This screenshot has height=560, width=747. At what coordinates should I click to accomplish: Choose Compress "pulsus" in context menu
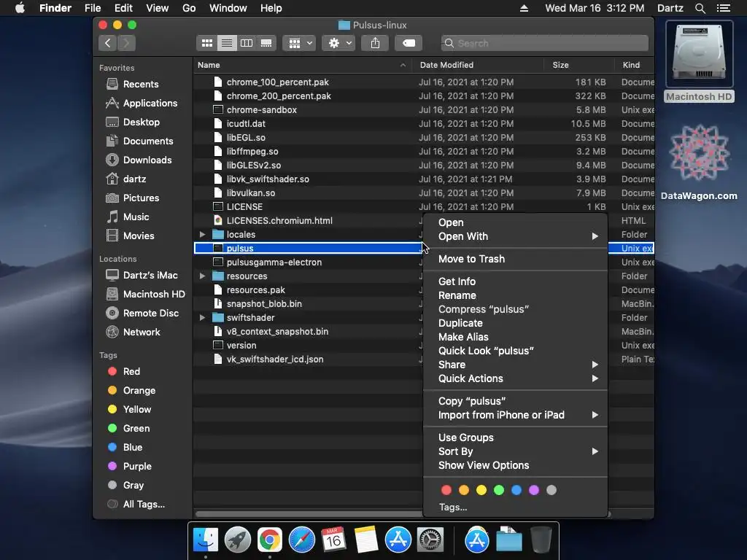[516, 309]
